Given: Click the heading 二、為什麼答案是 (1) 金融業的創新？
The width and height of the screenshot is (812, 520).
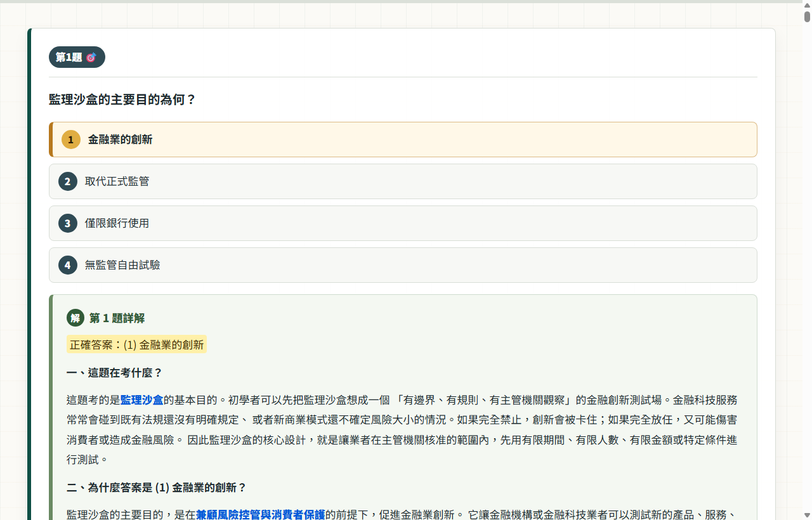Looking at the screenshot, I should point(157,488).
